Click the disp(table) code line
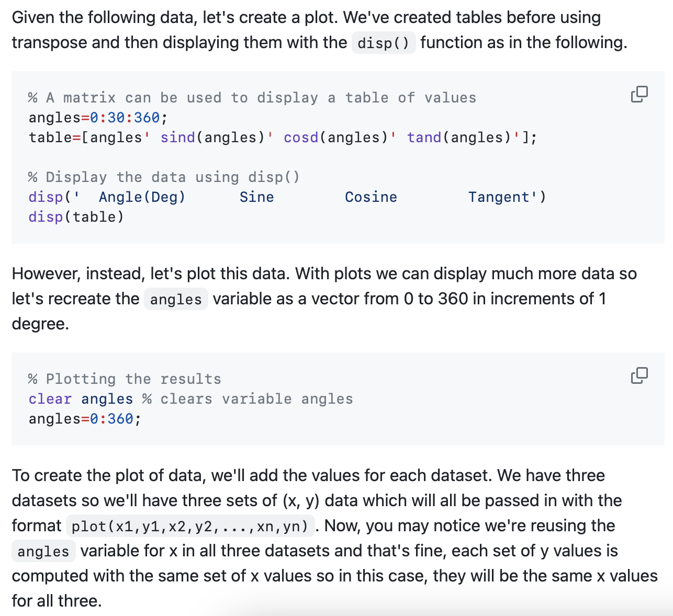Image resolution: width=673 pixels, height=616 pixels. [76, 217]
